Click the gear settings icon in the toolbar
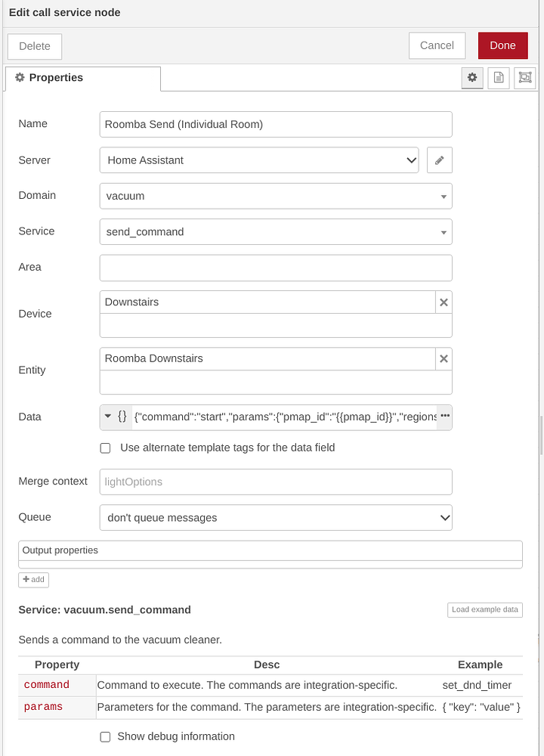The width and height of the screenshot is (544, 756). coord(472,78)
